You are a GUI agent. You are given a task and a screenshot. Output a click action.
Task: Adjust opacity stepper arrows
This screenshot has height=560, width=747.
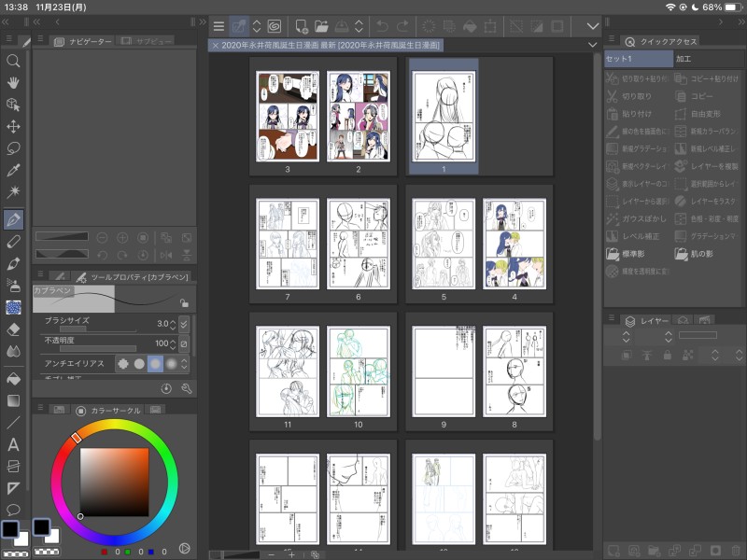point(173,343)
